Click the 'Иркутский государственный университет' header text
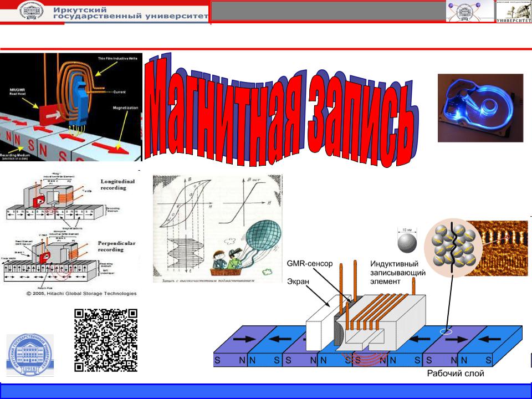This screenshot has height=399, width=532. coord(130,13)
